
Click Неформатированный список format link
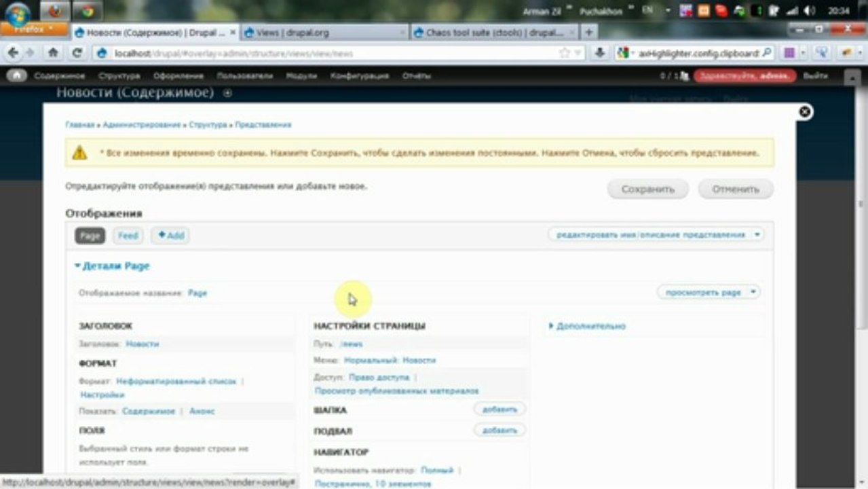click(176, 382)
